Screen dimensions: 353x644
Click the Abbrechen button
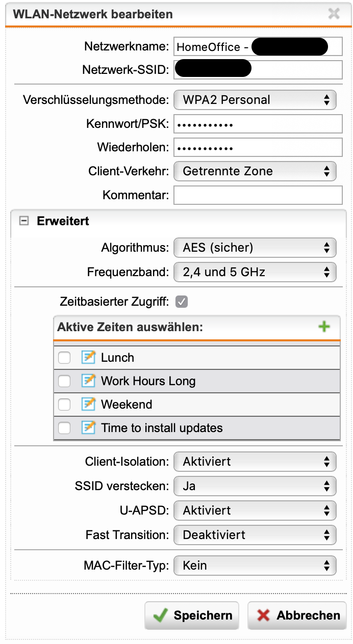tap(297, 615)
